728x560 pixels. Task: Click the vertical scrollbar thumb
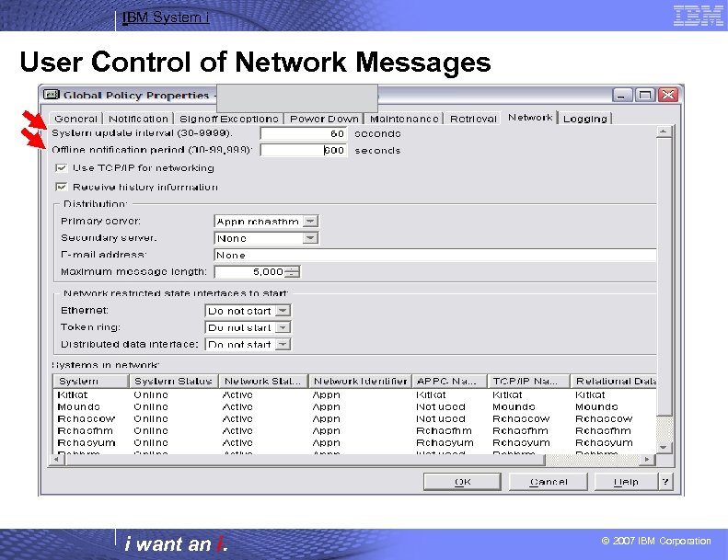coord(664,277)
